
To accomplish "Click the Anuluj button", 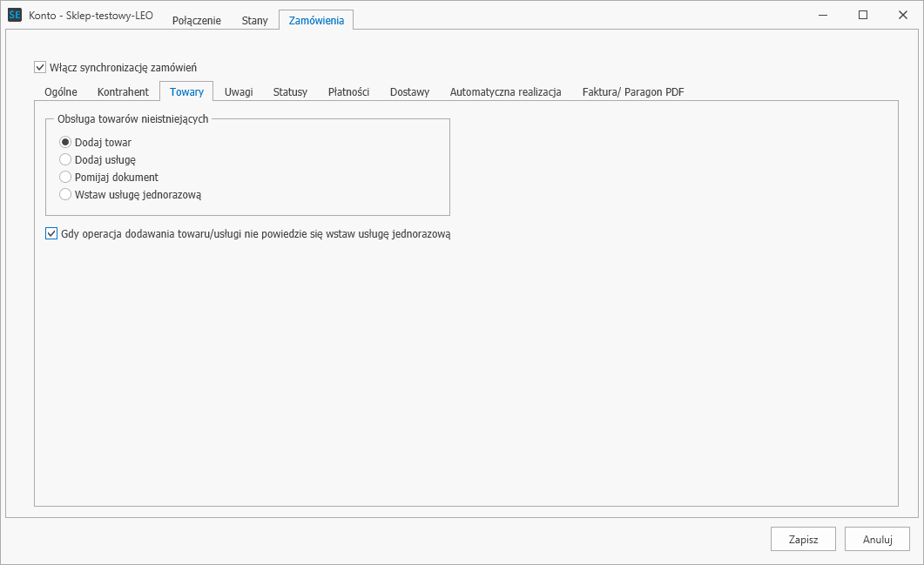I will coord(878,539).
